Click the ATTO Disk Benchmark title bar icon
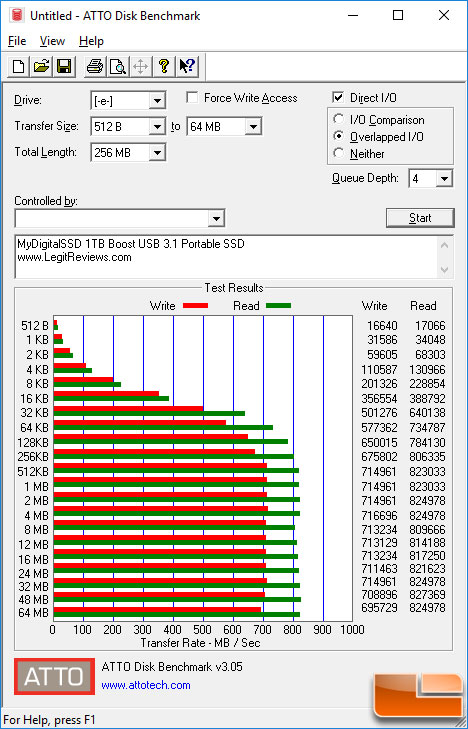The width and height of the screenshot is (468, 729). click(17, 15)
